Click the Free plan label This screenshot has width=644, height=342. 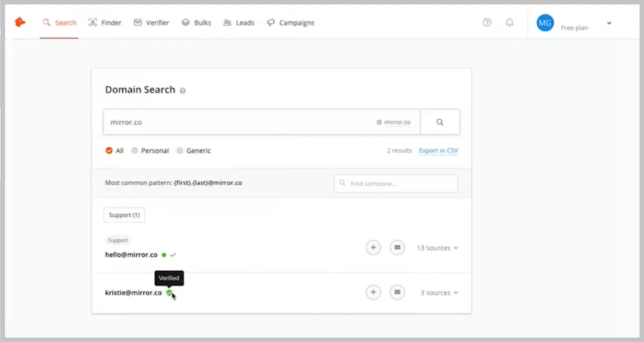[x=574, y=28]
